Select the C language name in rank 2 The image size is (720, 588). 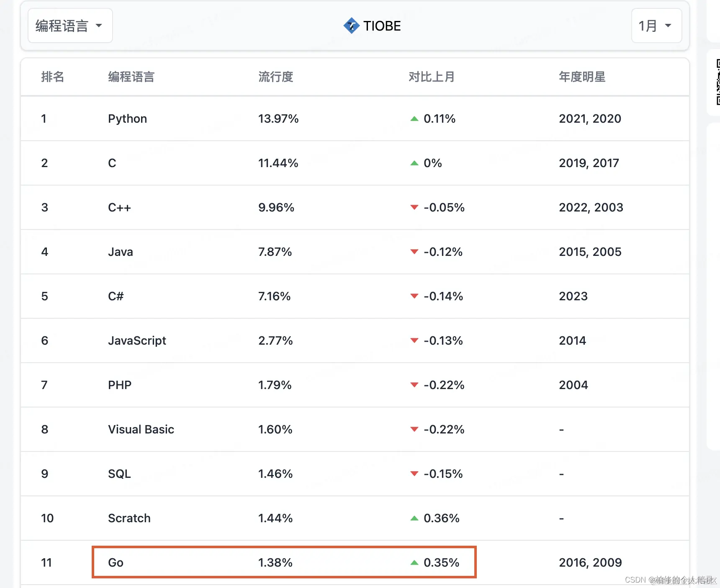tap(112, 163)
